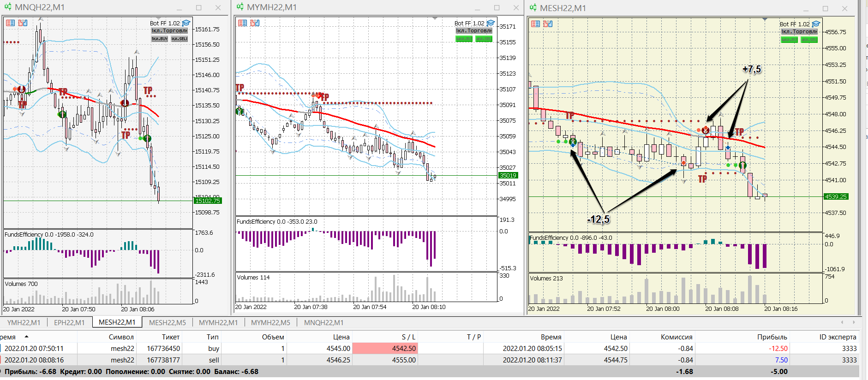Select ticket 167738177 in trade history
This screenshot has height=380, width=868.
163,360
